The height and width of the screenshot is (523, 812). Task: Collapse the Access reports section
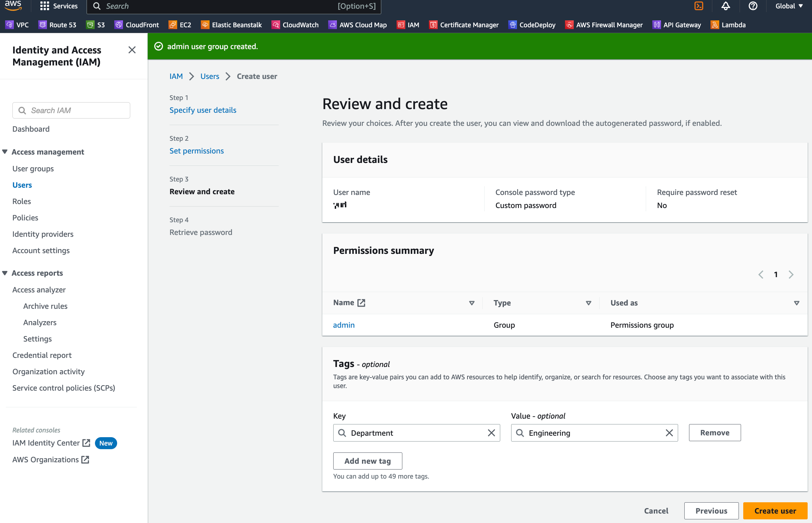coord(5,273)
